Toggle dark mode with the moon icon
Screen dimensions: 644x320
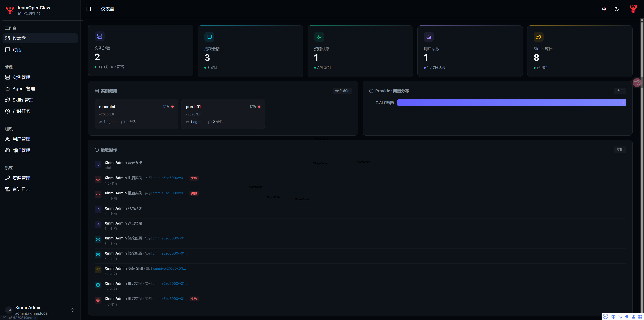point(616,9)
